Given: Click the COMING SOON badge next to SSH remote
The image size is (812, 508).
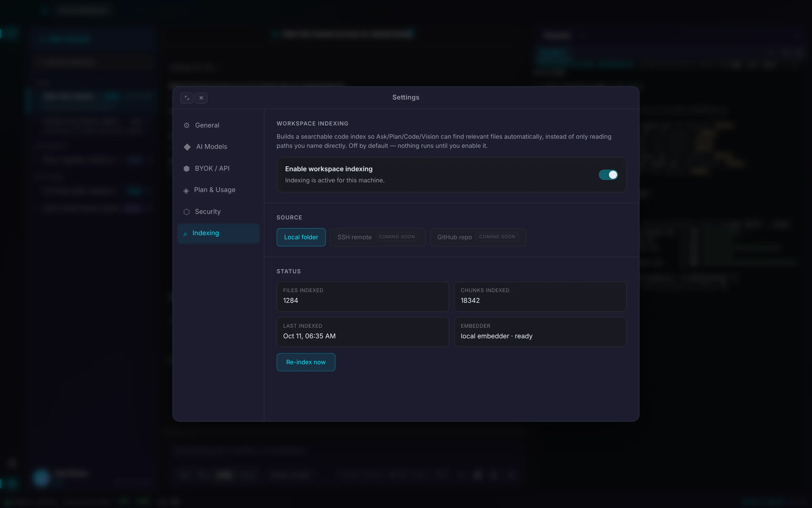Looking at the screenshot, I should pyautogui.click(x=397, y=237).
